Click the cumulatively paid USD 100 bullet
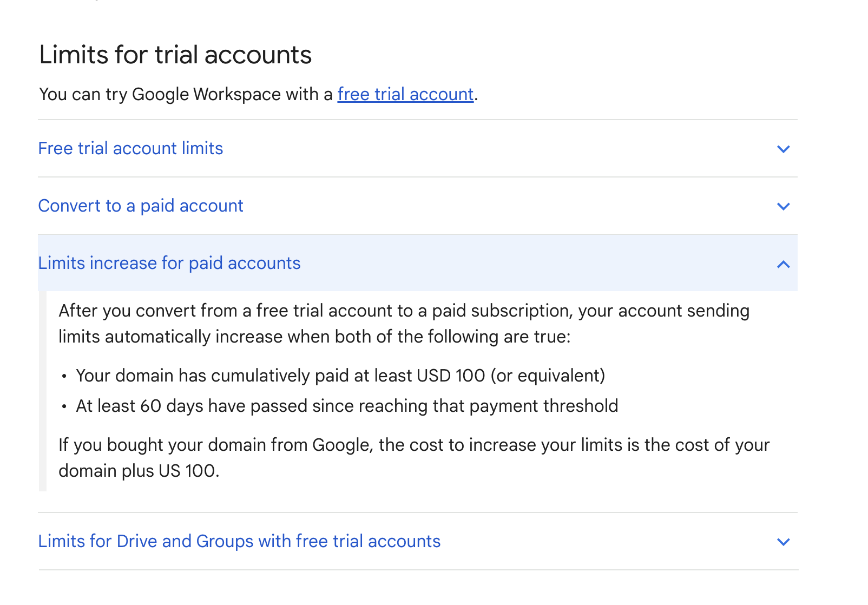 click(340, 376)
